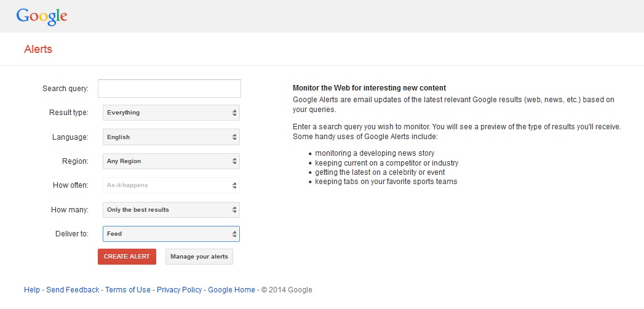This screenshot has height=309, width=644.
Task: Visit the Privacy Policy link
Action: pos(180,290)
